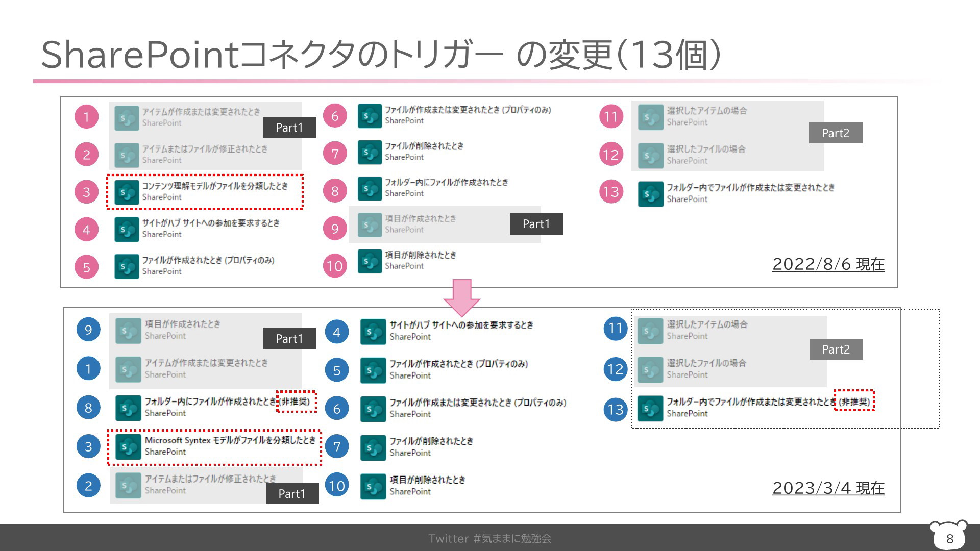Click SharePoint icon of ファイルが作成されたとき (プロパティのみ) in 2022/8/6 list
The width and height of the screenshot is (980, 551).
click(127, 267)
